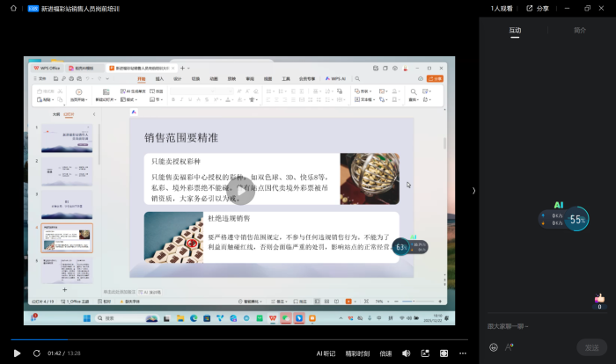This screenshot has height=364, width=616.
Task: Select the 动画 ribbon tab in WPS
Action: tap(214, 79)
